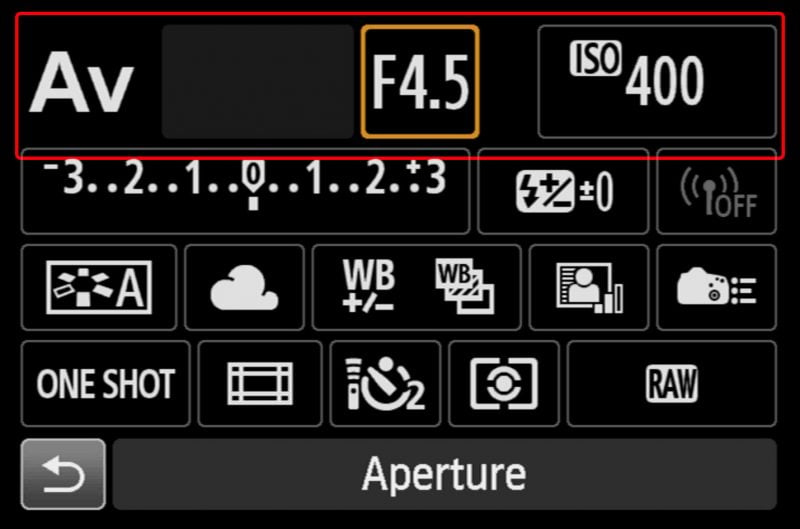Image resolution: width=800 pixels, height=529 pixels.
Task: Change the self-timer remote drive mode
Action: (x=385, y=384)
